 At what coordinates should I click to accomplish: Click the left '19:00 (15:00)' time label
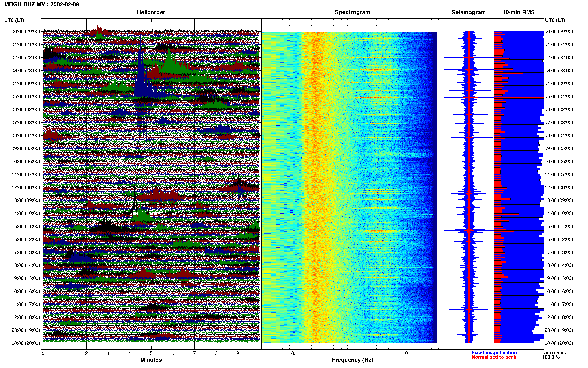[x=26, y=278]
